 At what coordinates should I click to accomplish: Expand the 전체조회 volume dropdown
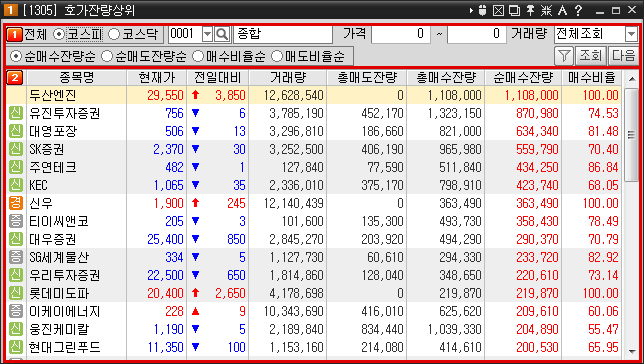pyautogui.click(x=631, y=34)
